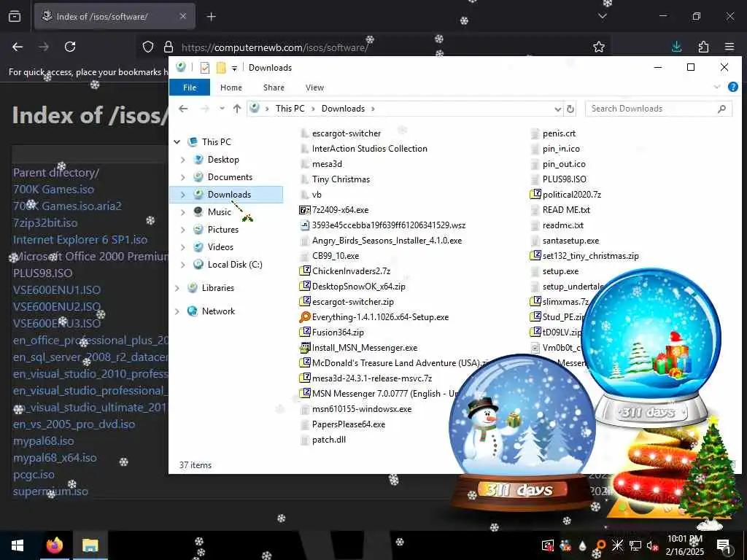Click the Properties quick access toolbar icon
Image resolution: width=747 pixels, height=560 pixels.
pyautogui.click(x=205, y=68)
